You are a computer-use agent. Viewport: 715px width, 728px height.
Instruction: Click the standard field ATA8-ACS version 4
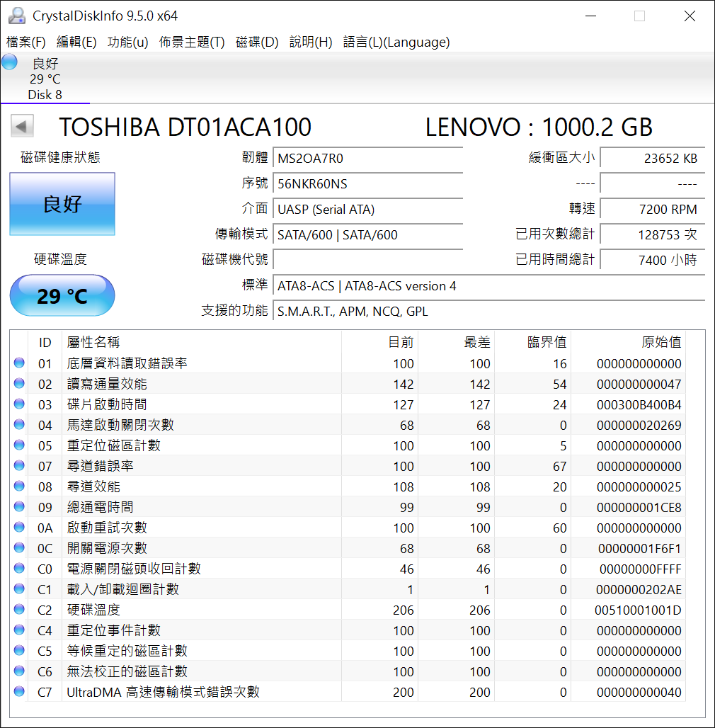tap(489, 286)
